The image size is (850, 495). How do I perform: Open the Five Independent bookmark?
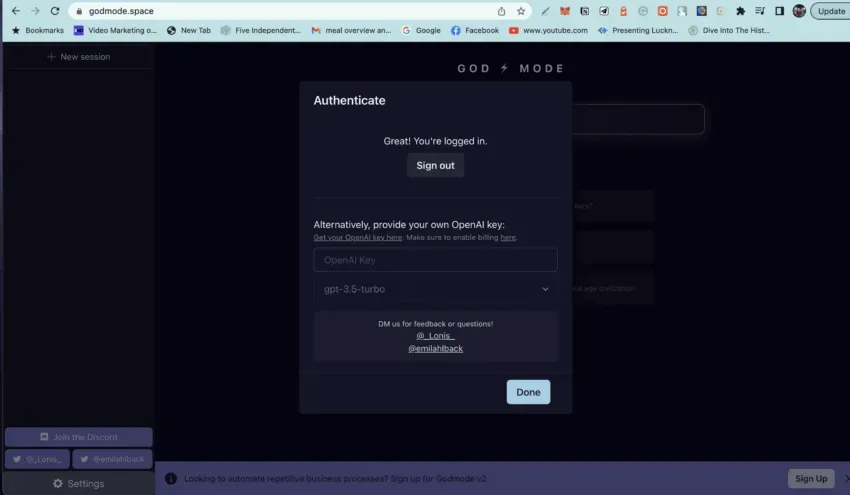[261, 30]
